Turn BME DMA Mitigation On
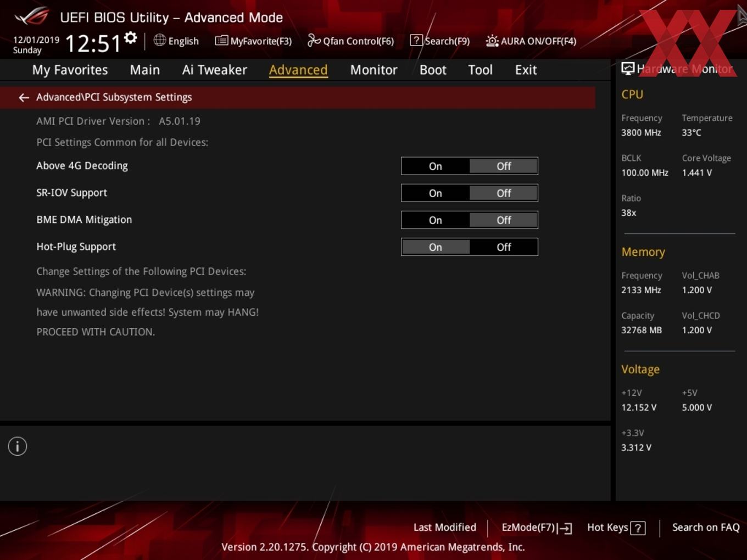Viewport: 747px width, 560px height. point(436,220)
